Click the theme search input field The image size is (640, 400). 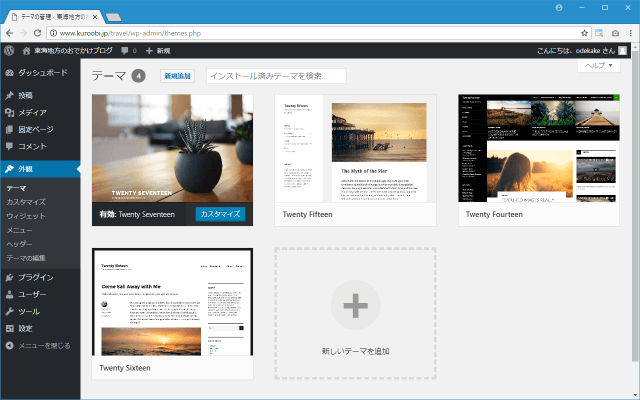[275, 76]
